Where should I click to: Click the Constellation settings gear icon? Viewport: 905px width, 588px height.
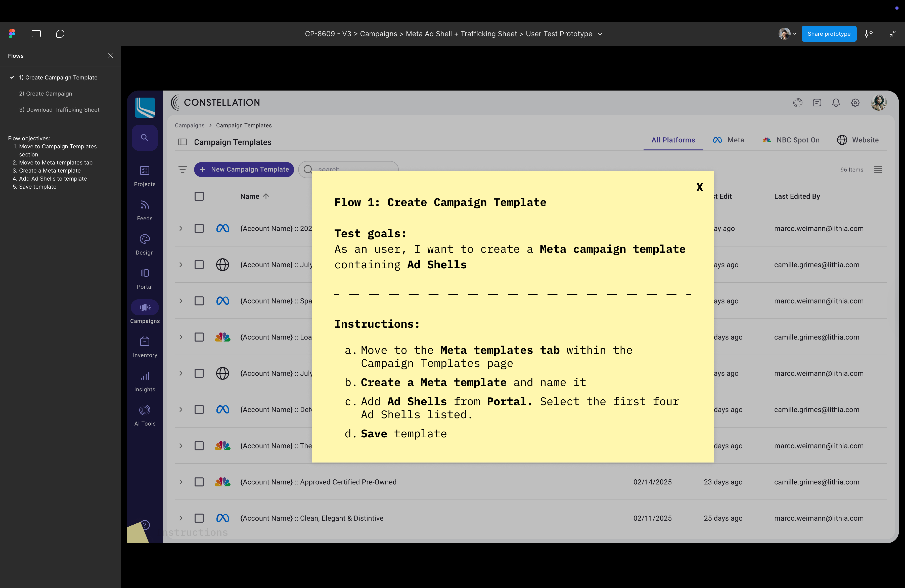(855, 103)
